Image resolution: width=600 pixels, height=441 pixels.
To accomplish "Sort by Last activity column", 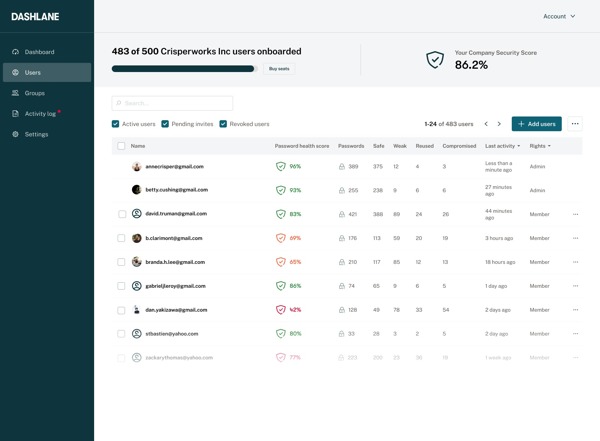I will 502,146.
